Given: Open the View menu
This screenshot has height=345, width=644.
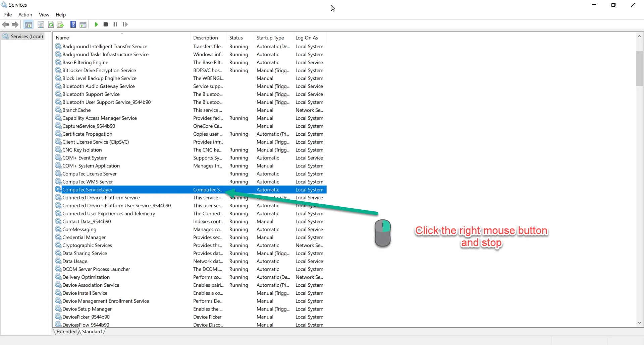Looking at the screenshot, I should tap(44, 15).
